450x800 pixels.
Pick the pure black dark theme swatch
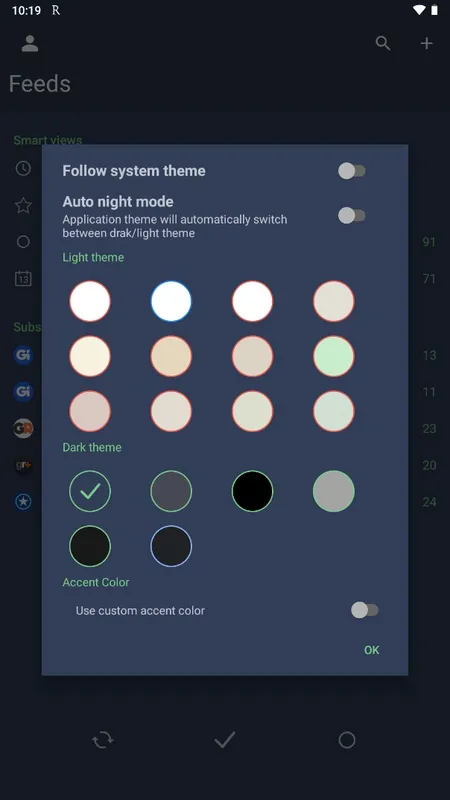[x=253, y=491]
